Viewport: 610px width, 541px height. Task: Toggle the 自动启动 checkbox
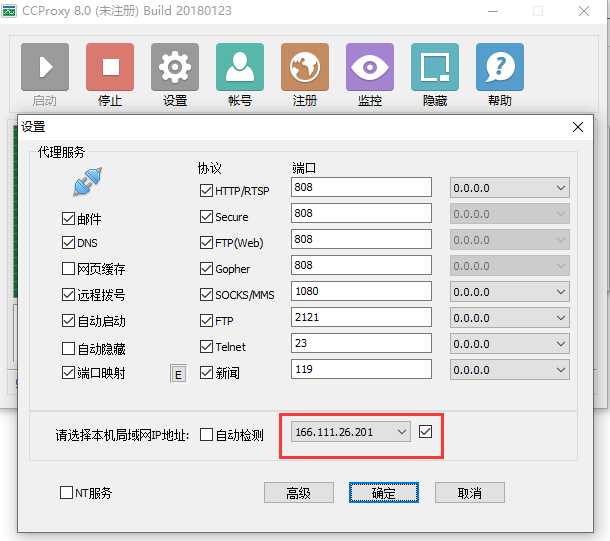tap(68, 321)
